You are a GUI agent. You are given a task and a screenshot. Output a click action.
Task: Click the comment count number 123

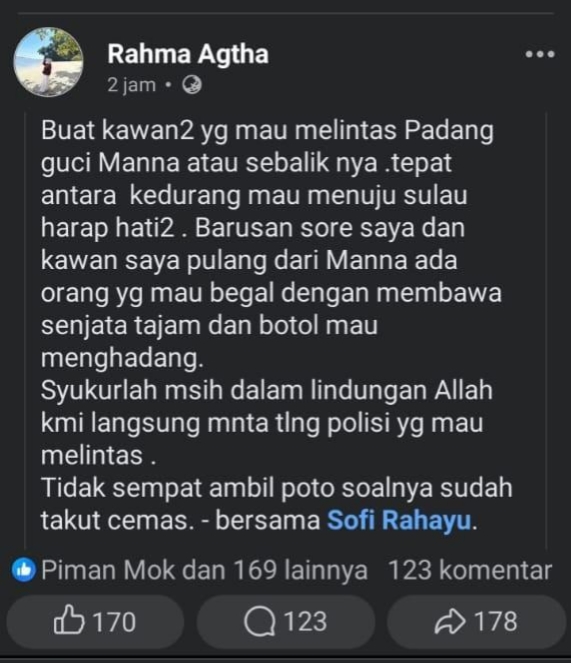pyautogui.click(x=305, y=621)
